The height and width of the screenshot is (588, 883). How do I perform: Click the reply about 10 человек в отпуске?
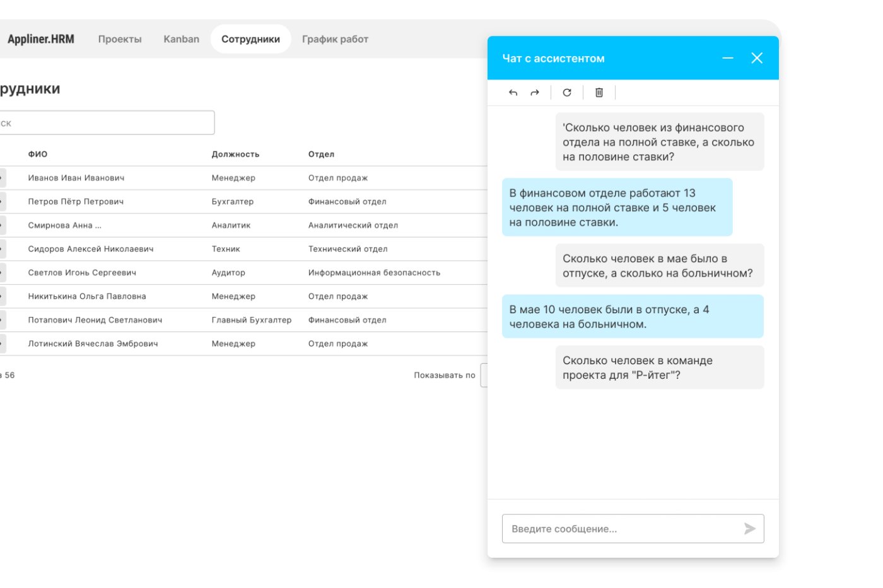coord(633,317)
